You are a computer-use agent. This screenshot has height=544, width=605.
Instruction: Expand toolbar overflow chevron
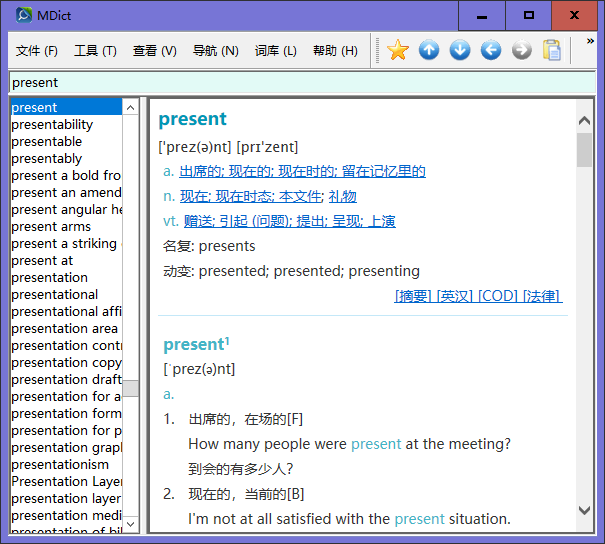590,43
